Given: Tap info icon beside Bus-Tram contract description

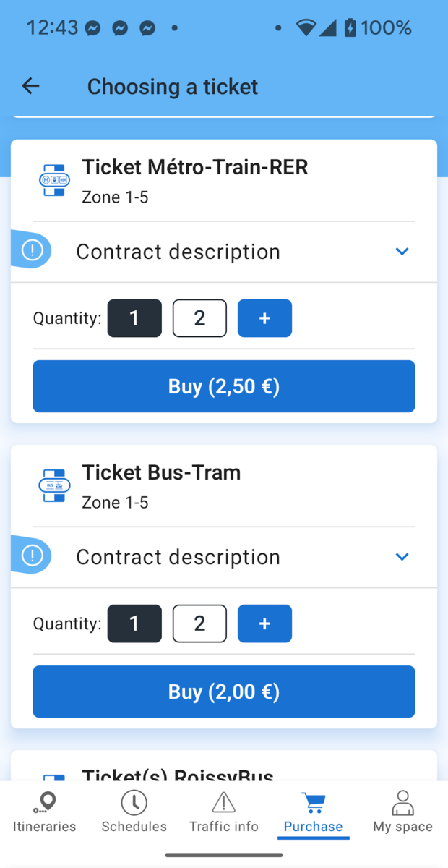Looking at the screenshot, I should [x=33, y=556].
